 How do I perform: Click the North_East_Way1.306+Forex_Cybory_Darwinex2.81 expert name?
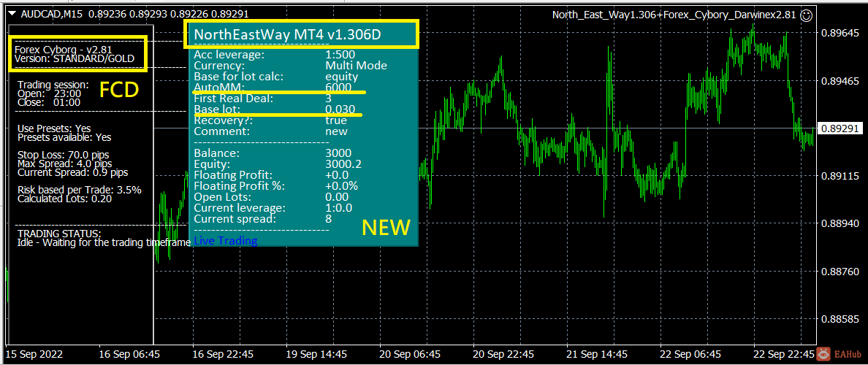click(675, 15)
